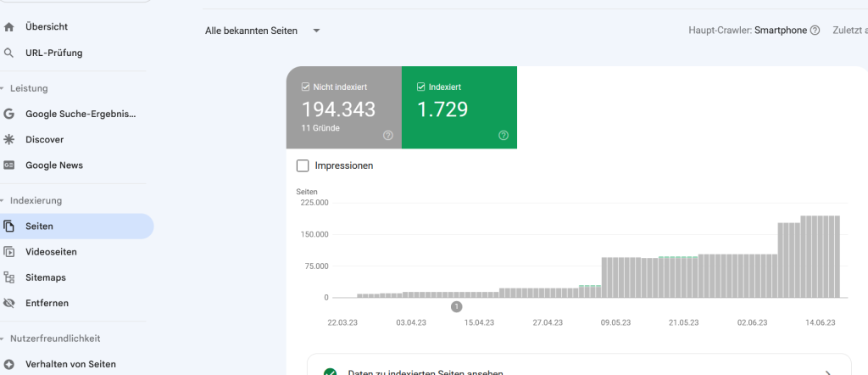Open help icon in Nicht indexiert card

(x=388, y=135)
